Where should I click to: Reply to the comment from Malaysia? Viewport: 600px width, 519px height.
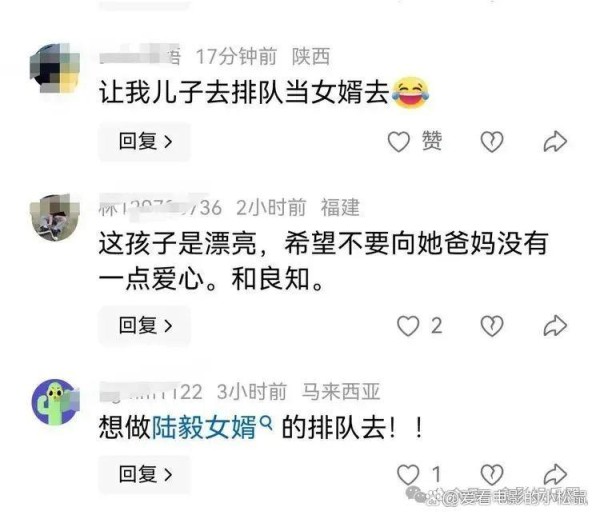click(145, 475)
